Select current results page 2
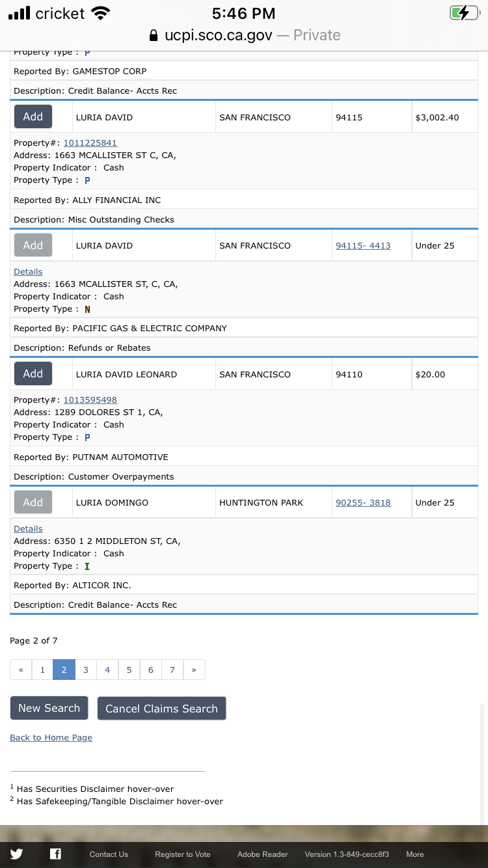The image size is (488, 868). [x=64, y=670]
